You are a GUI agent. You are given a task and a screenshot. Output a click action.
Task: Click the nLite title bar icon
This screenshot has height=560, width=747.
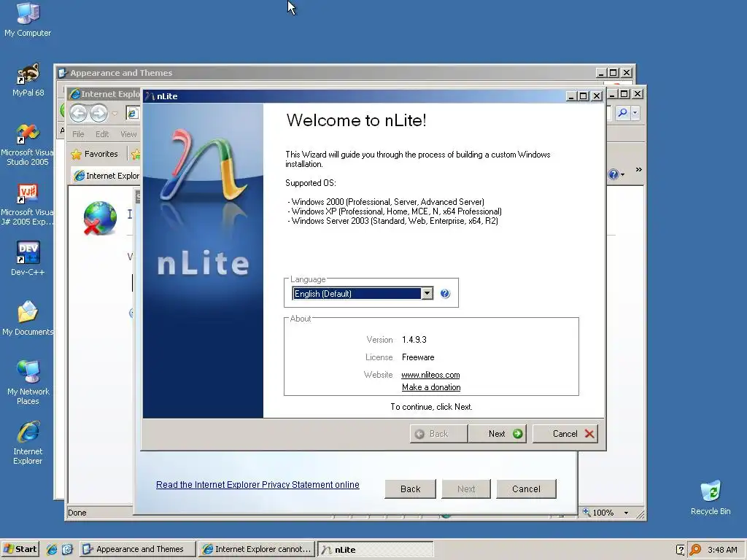point(150,96)
